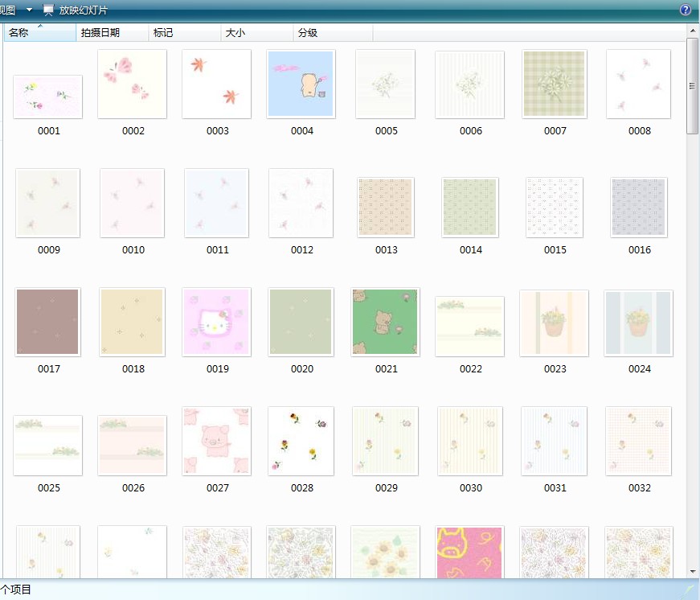Sort by the 标记 column header
The width and height of the screenshot is (700, 600).
[x=184, y=33]
